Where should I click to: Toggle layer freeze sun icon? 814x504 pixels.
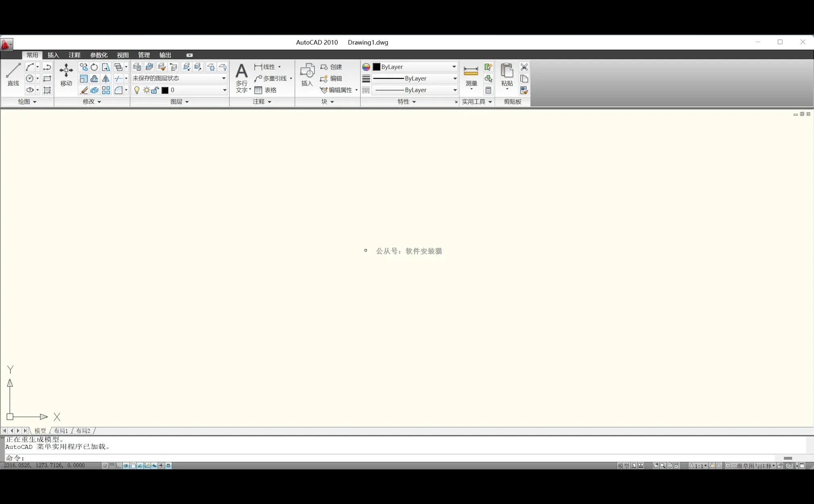(146, 90)
